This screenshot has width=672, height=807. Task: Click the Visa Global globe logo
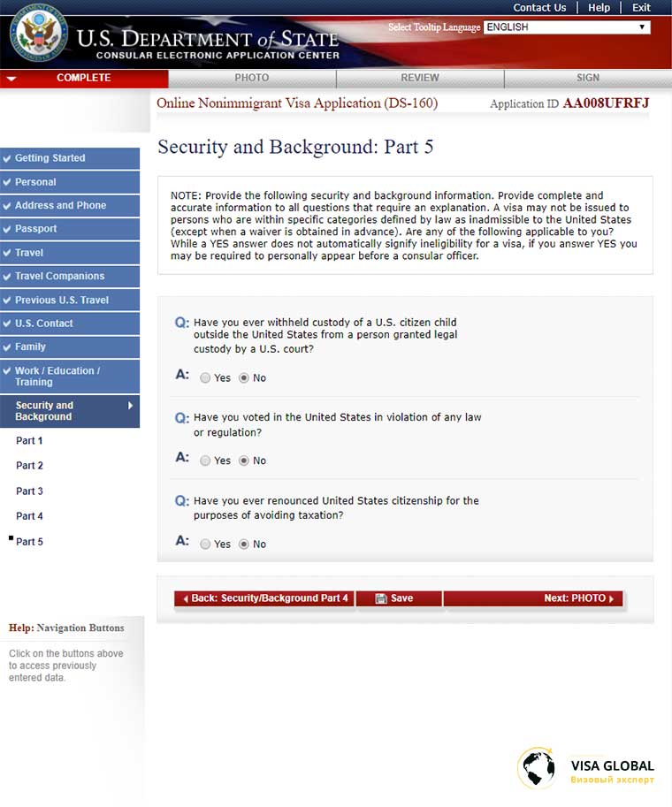click(x=537, y=768)
